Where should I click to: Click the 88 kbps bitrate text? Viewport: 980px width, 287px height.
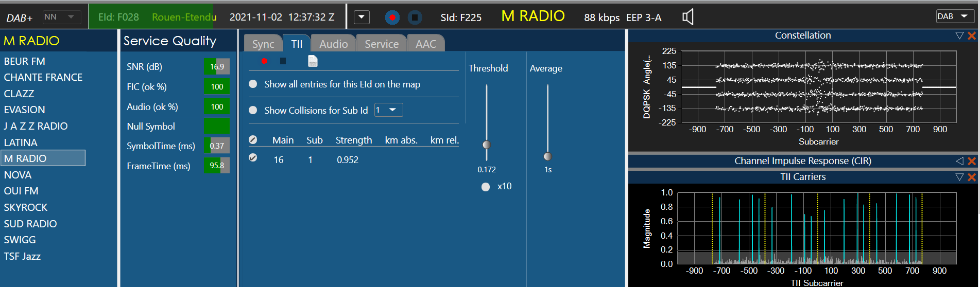[601, 17]
